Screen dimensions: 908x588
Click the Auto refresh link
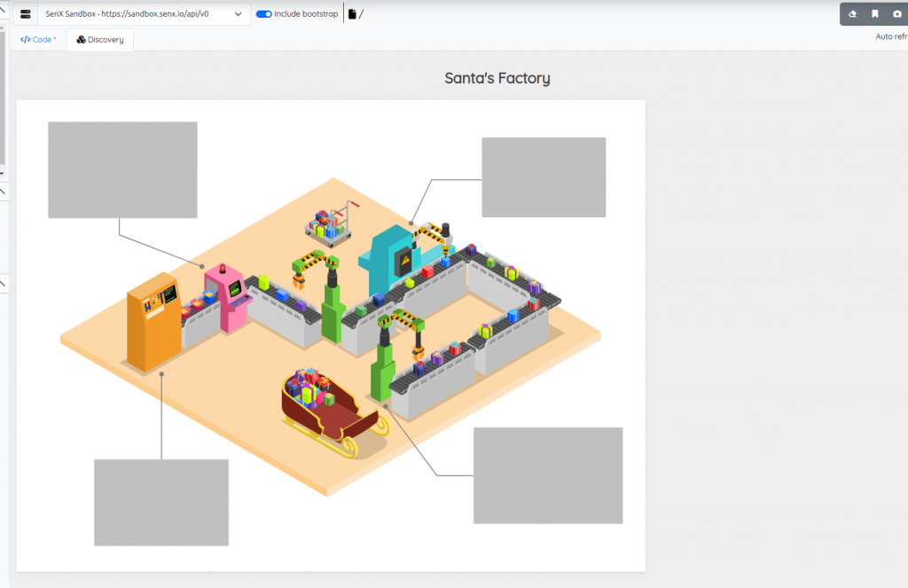pos(890,36)
